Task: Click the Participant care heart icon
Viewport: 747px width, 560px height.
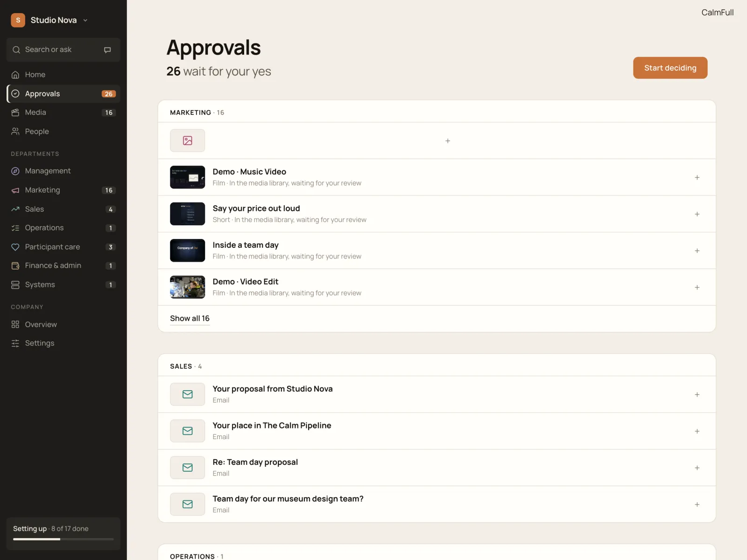Action: (x=15, y=247)
